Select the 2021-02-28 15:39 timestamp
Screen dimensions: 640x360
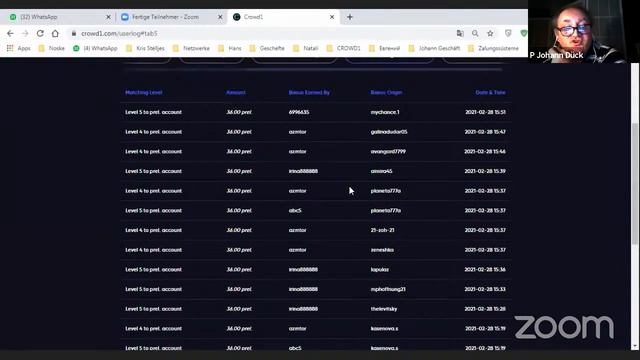pyautogui.click(x=485, y=171)
